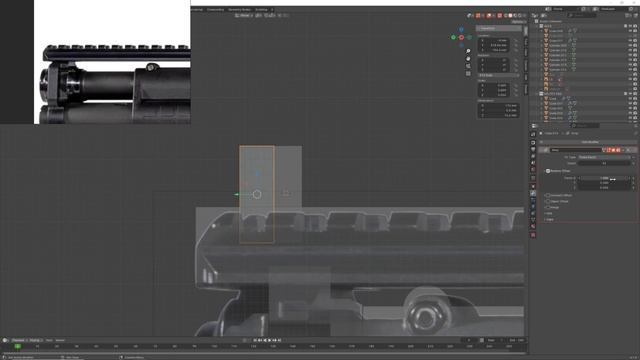Click the outliner search field
The image size is (640, 360).
coord(582,16)
